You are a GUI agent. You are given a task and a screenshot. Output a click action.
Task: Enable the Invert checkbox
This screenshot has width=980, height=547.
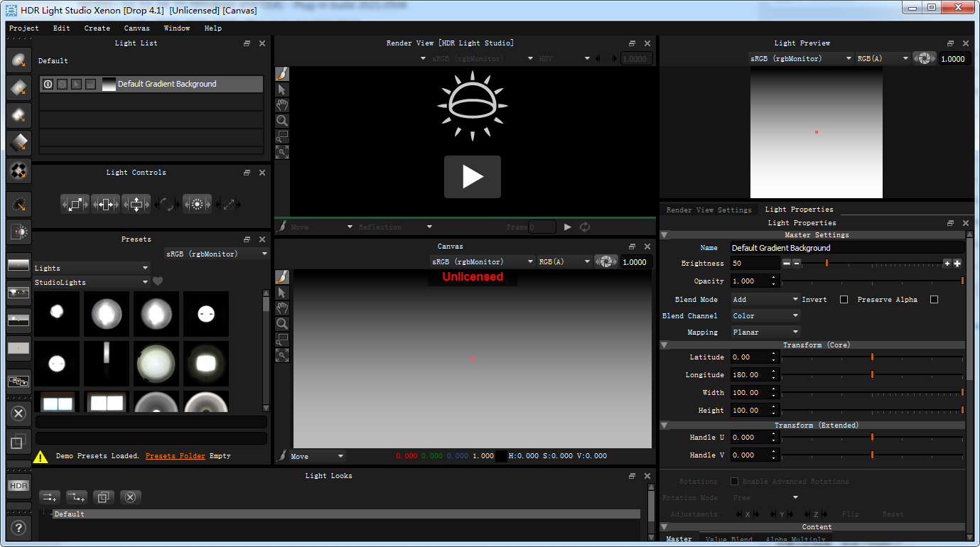844,300
